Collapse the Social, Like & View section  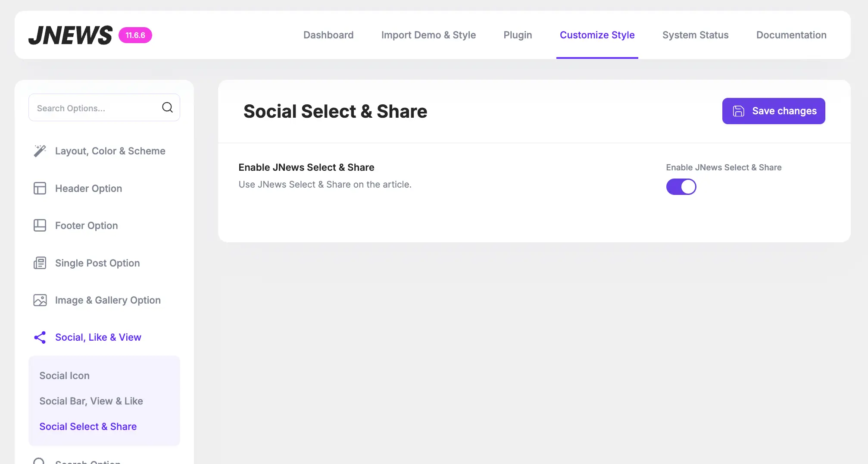click(x=98, y=337)
